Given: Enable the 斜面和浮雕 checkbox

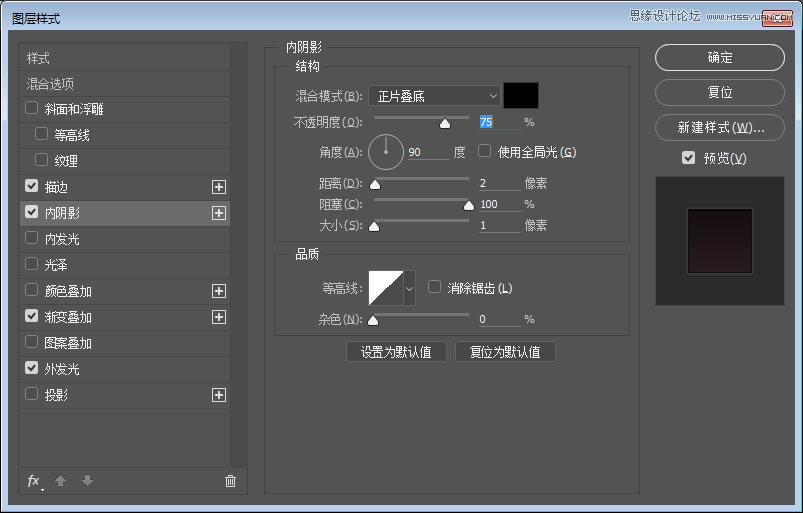Looking at the screenshot, I should [x=32, y=108].
